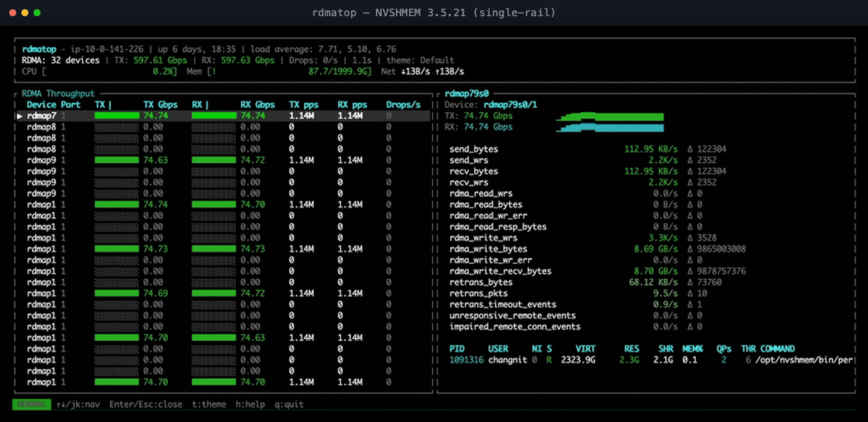868x422 pixels.
Task: Click the rdma_write_bytes rate 8.69 GB/s
Action: (x=656, y=249)
